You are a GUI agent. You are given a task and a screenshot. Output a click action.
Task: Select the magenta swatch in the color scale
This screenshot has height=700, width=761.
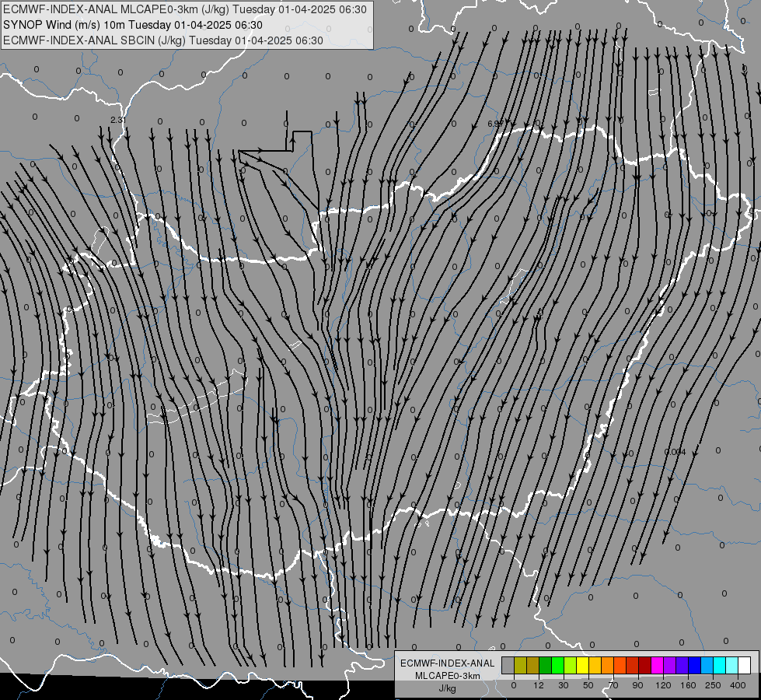tap(658, 665)
